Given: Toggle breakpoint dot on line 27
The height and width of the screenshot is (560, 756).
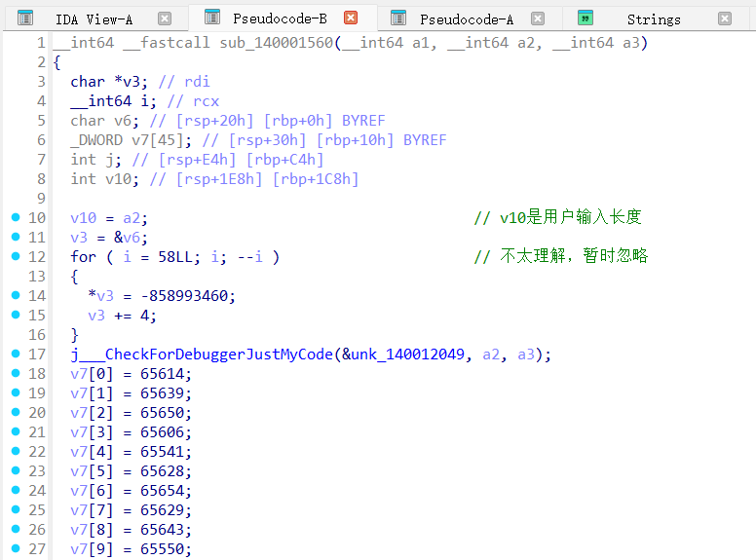Looking at the screenshot, I should coord(16,548).
